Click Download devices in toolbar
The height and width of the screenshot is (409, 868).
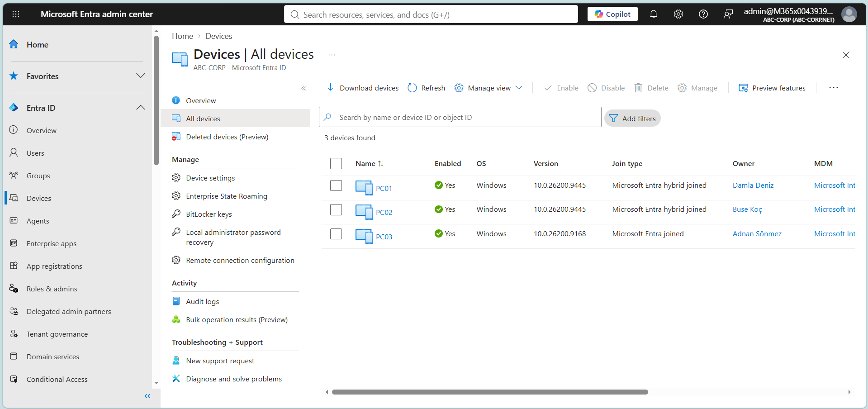tap(362, 88)
